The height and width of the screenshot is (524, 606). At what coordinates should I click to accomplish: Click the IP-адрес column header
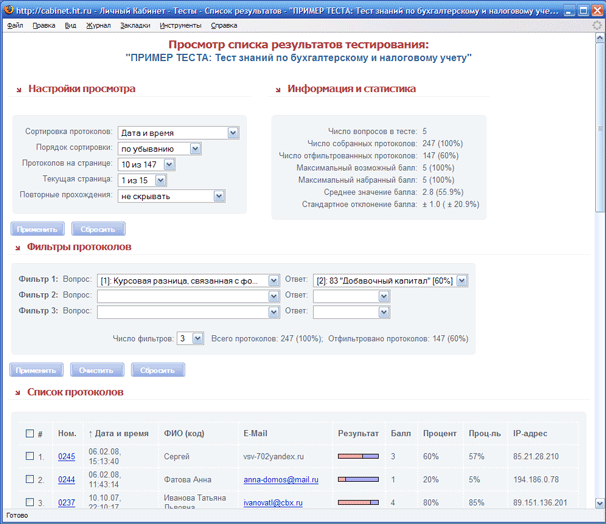[x=530, y=434]
